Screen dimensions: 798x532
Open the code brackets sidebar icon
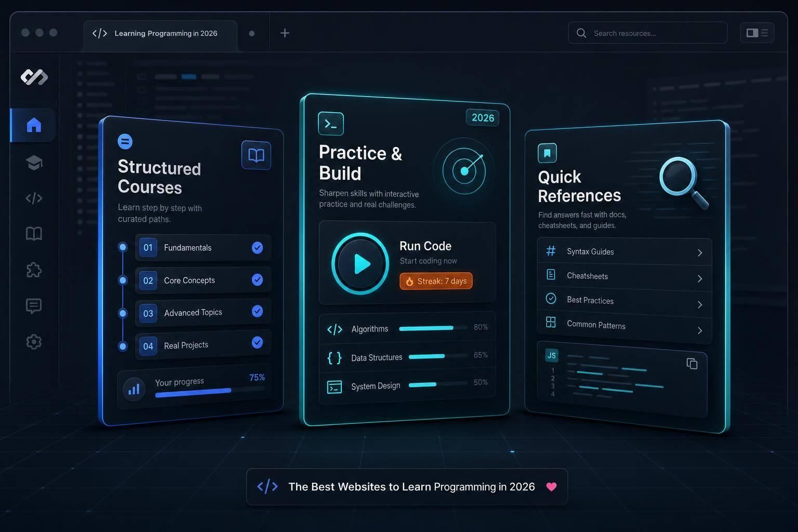[34, 198]
